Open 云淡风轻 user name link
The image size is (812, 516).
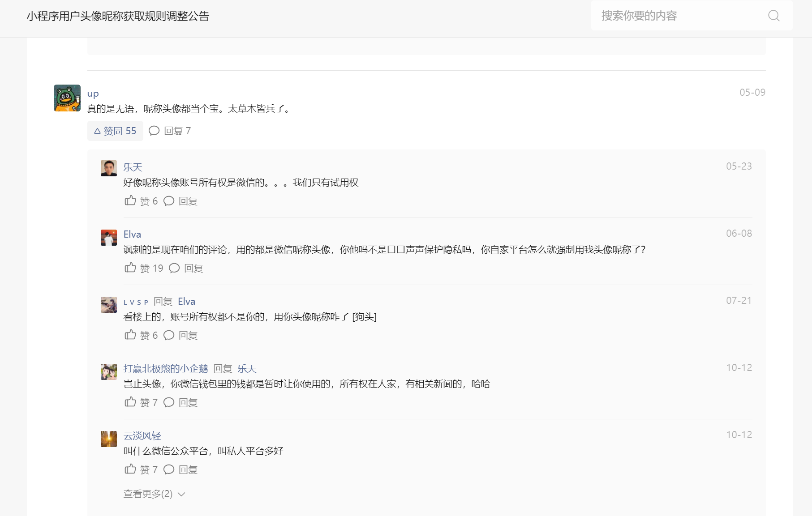point(142,436)
